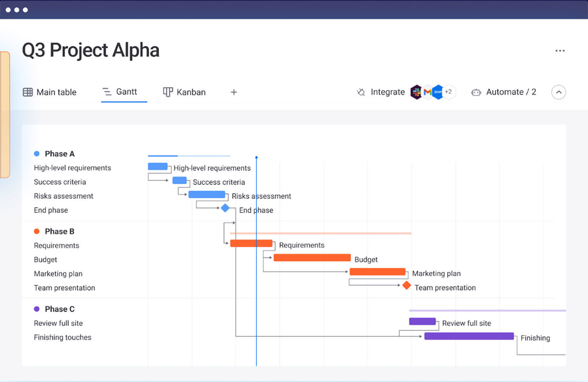Open the three-dot options menu
588x382 pixels.
point(560,50)
